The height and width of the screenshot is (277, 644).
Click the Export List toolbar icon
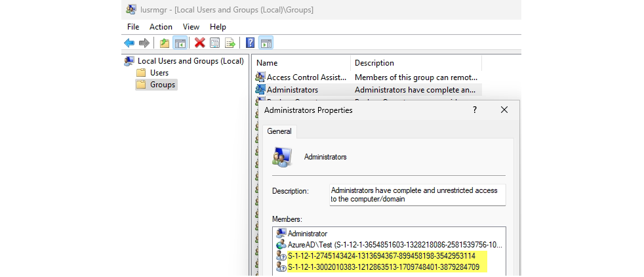[x=230, y=43]
